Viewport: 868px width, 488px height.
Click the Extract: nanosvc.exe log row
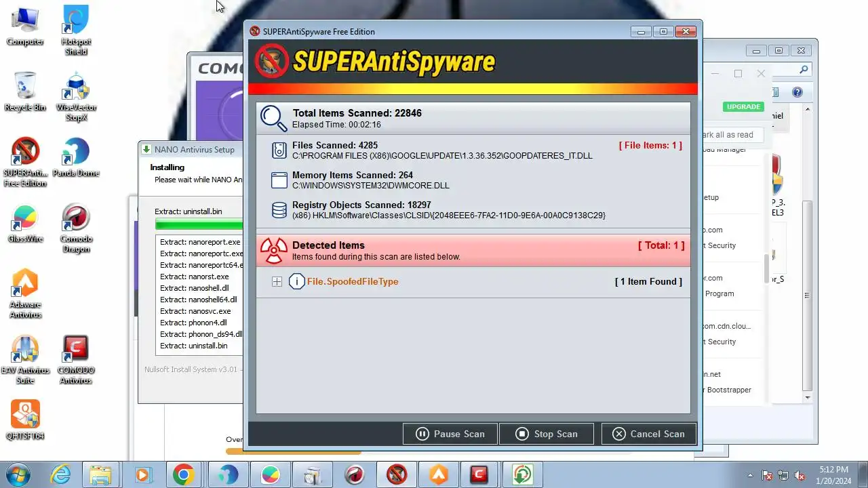tap(195, 311)
